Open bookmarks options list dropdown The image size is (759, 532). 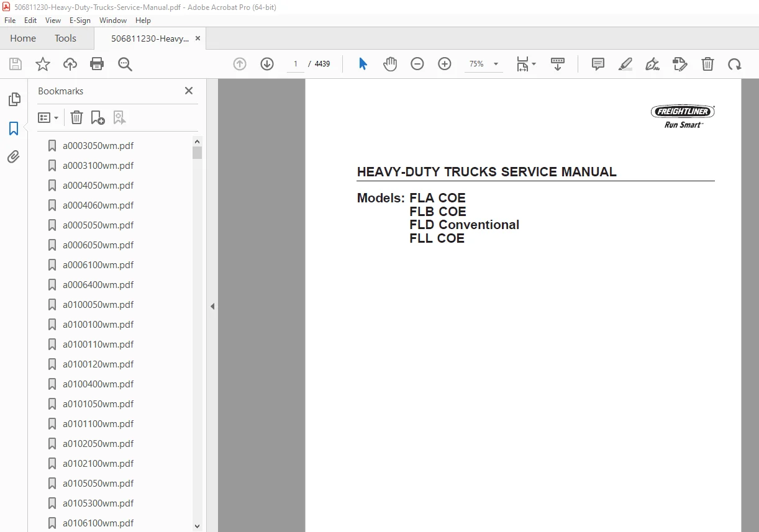tap(48, 117)
